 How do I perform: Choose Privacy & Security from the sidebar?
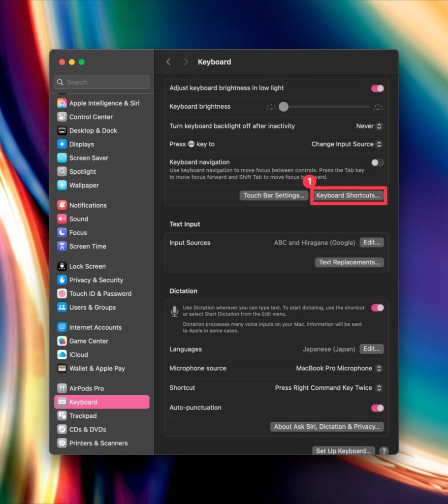[x=96, y=280]
